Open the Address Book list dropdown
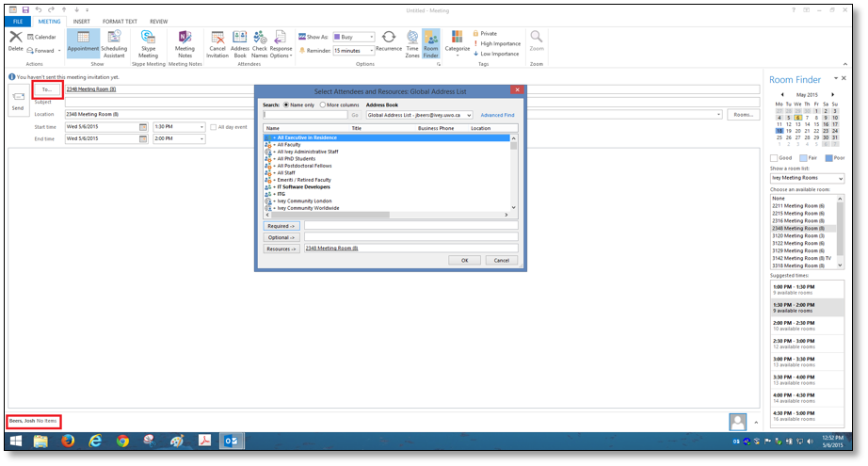This screenshot has width=868, height=466. [469, 115]
